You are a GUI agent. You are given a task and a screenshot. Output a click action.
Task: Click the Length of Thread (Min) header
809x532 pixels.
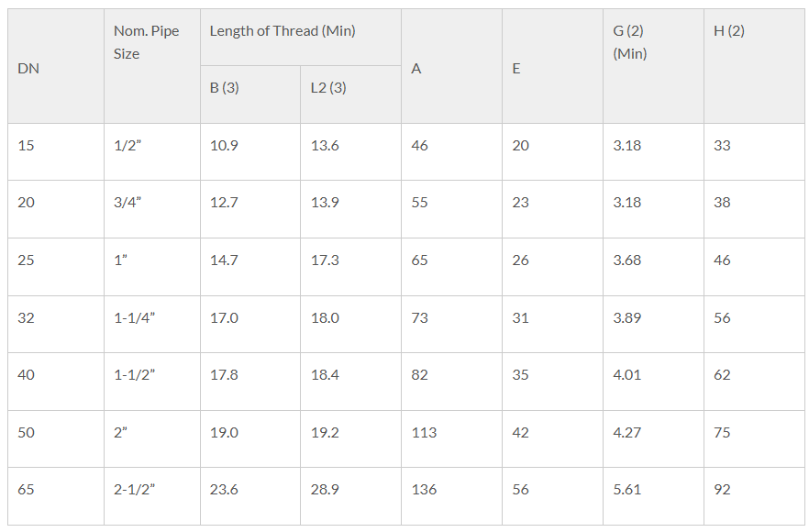tap(301, 38)
